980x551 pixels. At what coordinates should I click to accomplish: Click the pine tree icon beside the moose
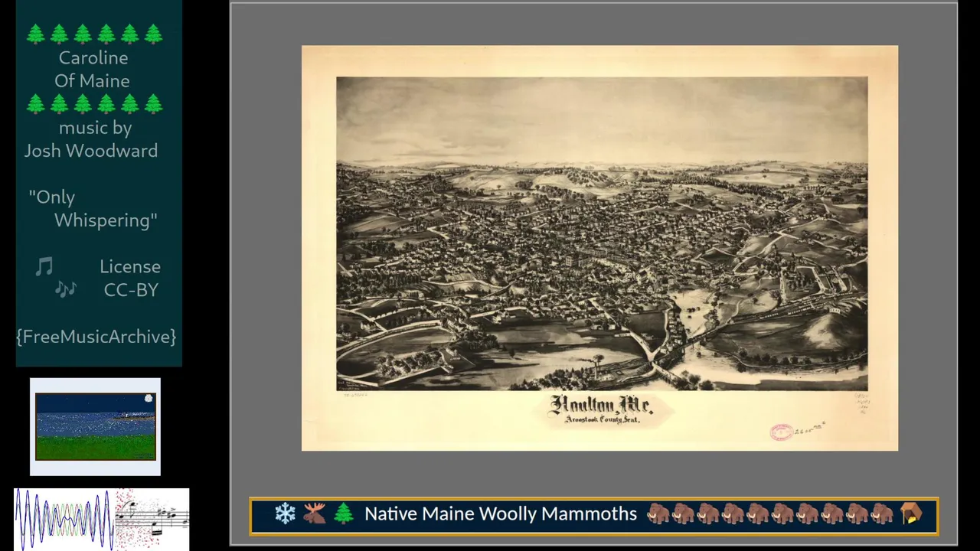tap(343, 514)
